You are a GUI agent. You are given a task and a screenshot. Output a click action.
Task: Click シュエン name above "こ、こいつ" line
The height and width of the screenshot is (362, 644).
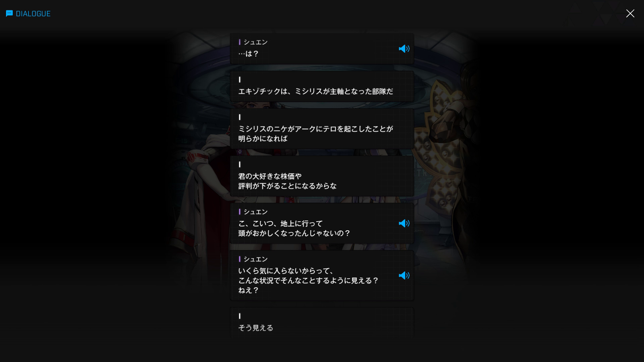click(256, 212)
